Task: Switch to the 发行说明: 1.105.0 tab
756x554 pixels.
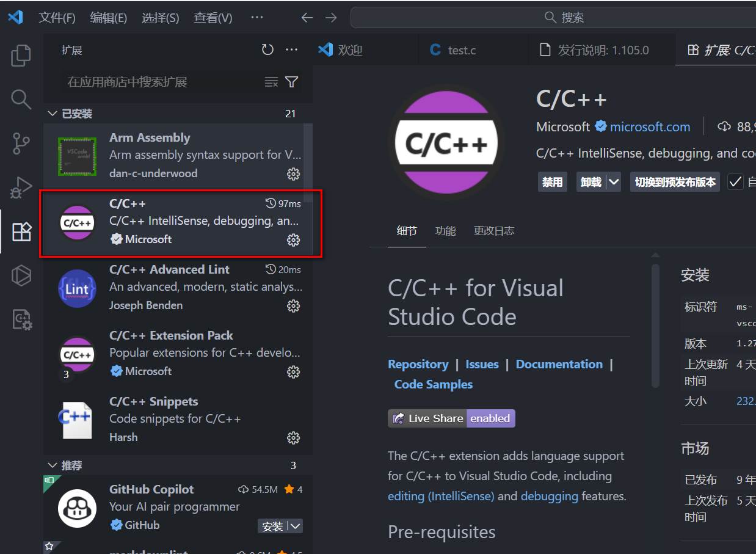Action: tap(602, 50)
